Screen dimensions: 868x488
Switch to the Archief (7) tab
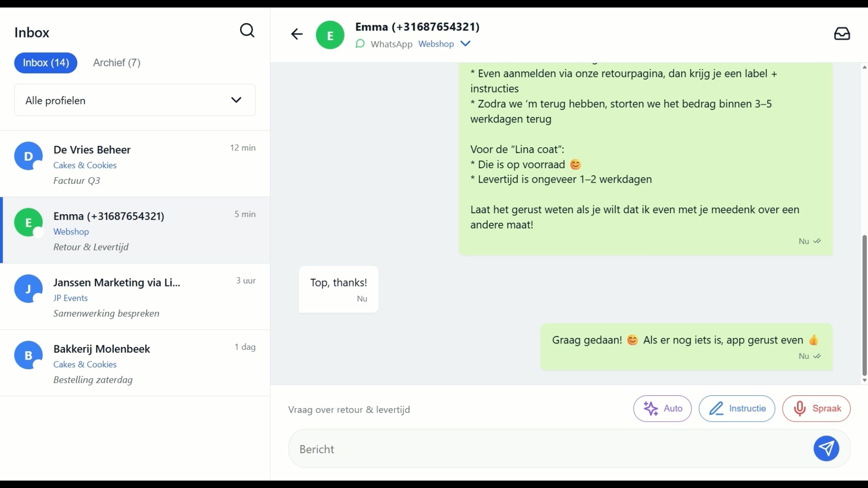pyautogui.click(x=117, y=63)
